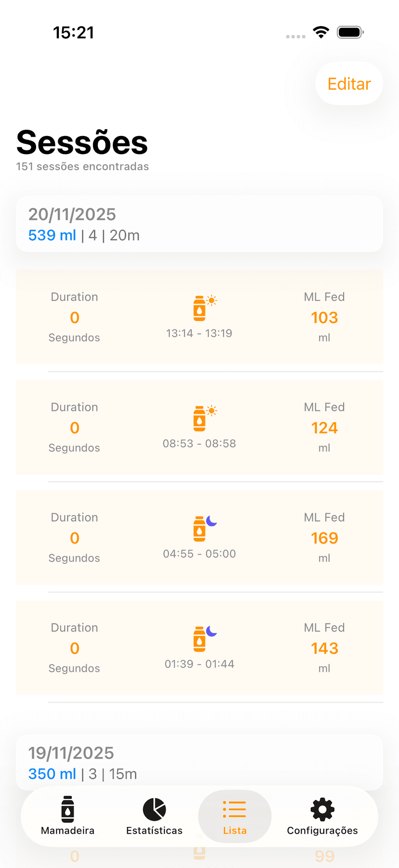This screenshot has width=399, height=868.
Task: Select the Lista tab
Action: coord(235,816)
